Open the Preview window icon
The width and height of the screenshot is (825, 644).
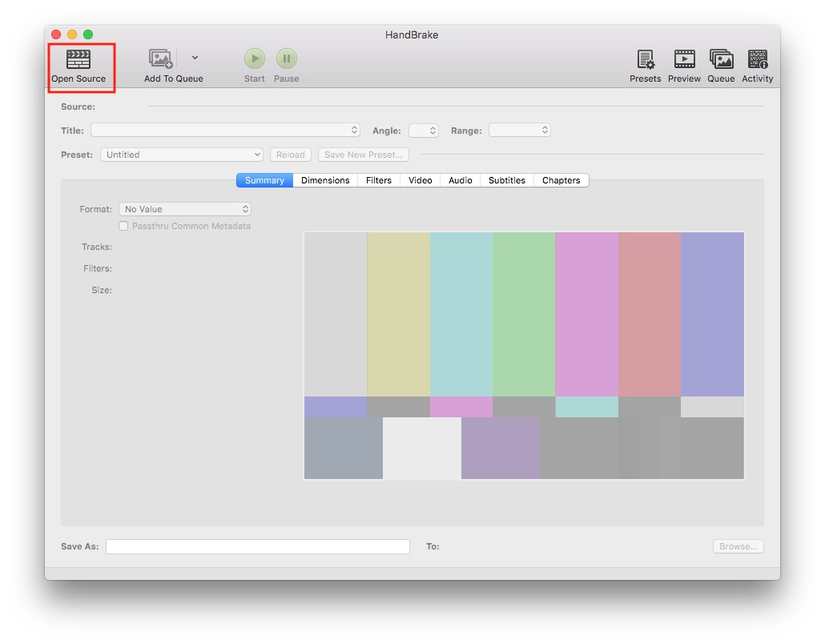click(685, 59)
